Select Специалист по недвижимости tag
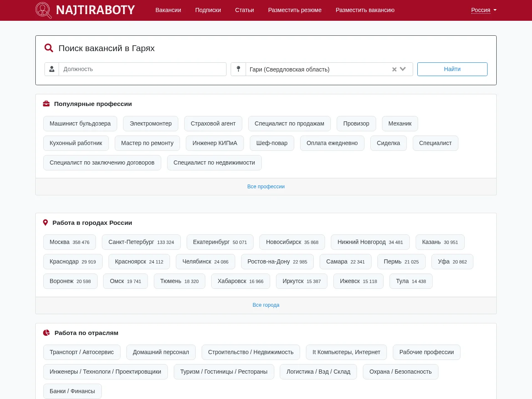 click(214, 163)
